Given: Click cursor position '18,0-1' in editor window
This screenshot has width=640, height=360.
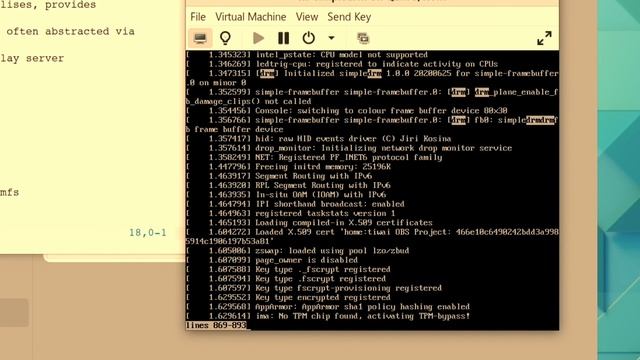Looking at the screenshot, I should coord(148,233).
